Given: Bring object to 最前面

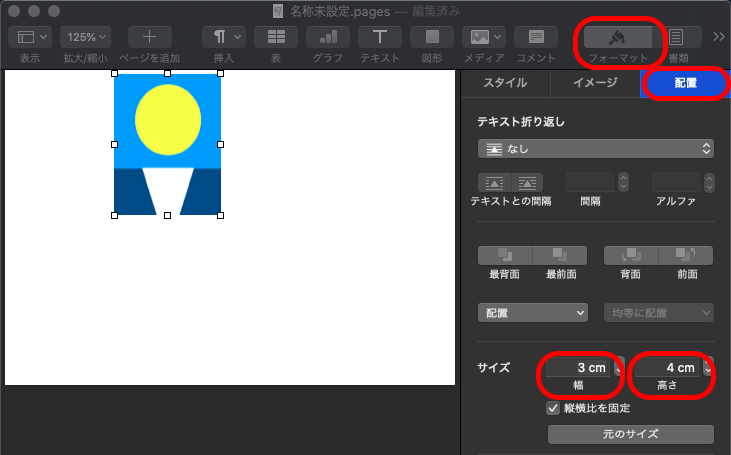Looking at the screenshot, I should click(560, 255).
